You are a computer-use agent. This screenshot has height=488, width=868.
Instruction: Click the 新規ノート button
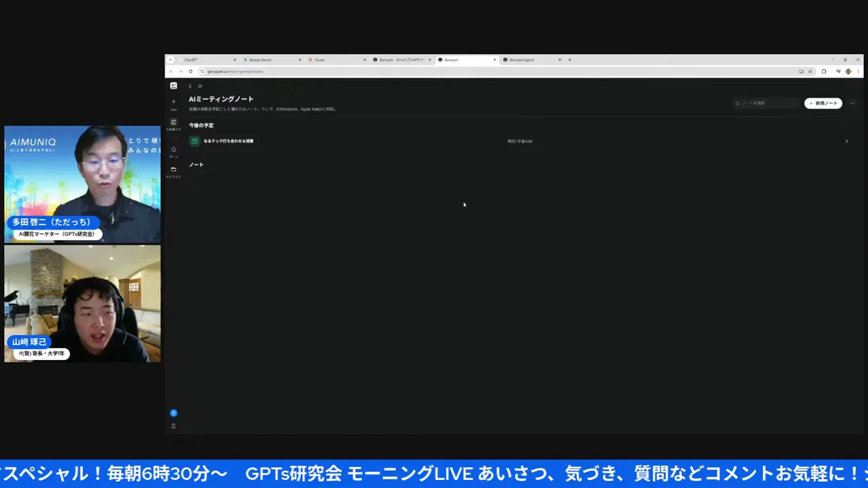823,104
